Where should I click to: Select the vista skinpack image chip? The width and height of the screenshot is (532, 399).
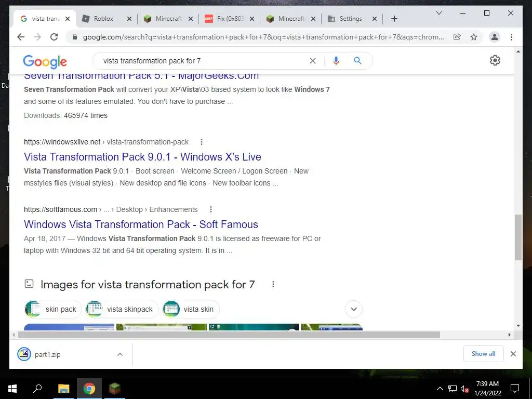tap(122, 309)
